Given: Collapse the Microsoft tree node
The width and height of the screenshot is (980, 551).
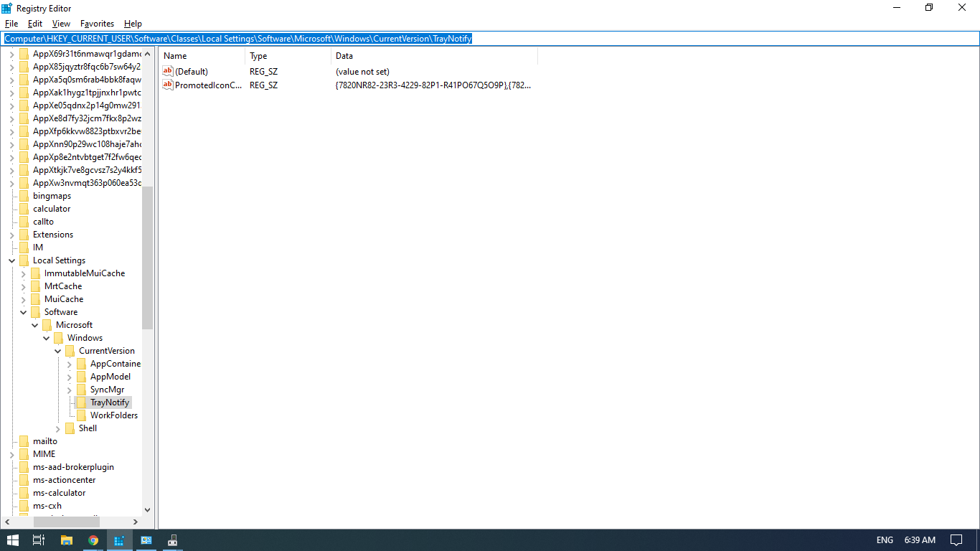Looking at the screenshot, I should pyautogui.click(x=35, y=325).
